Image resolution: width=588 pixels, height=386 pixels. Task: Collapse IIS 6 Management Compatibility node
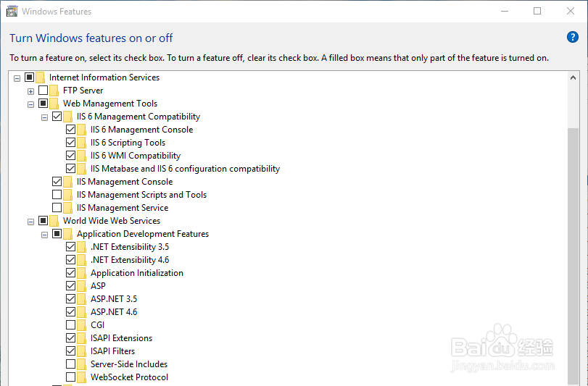point(44,117)
